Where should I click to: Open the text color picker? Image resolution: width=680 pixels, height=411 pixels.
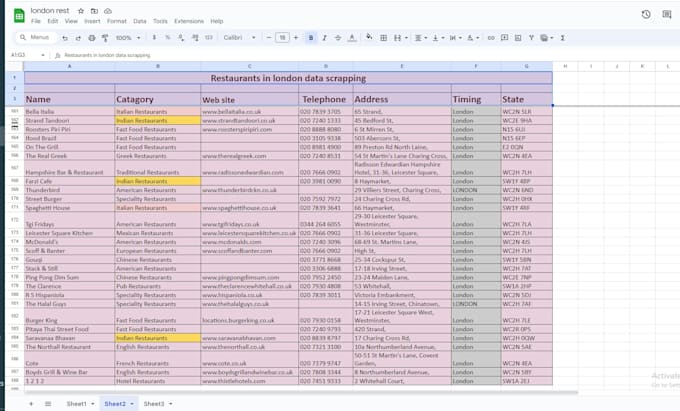(352, 38)
